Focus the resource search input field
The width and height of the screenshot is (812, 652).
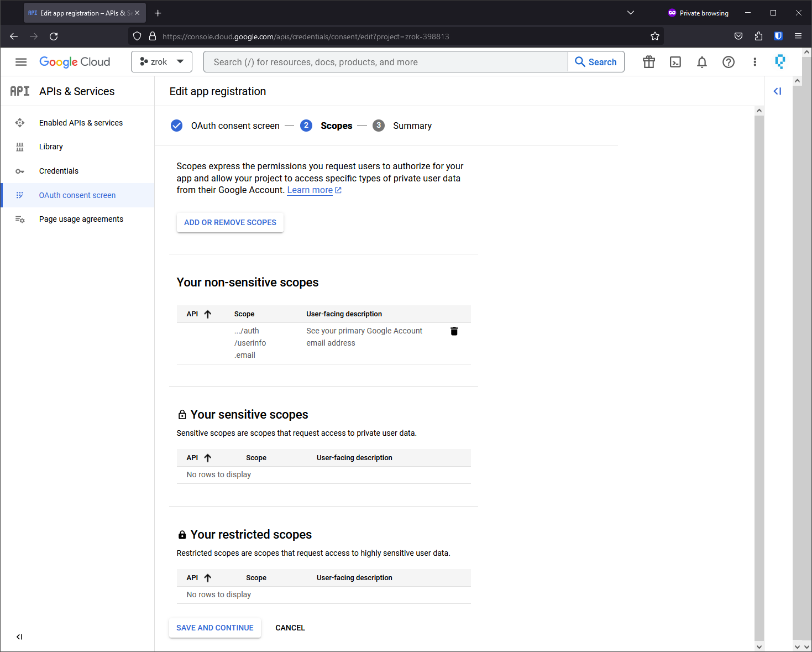click(x=385, y=62)
